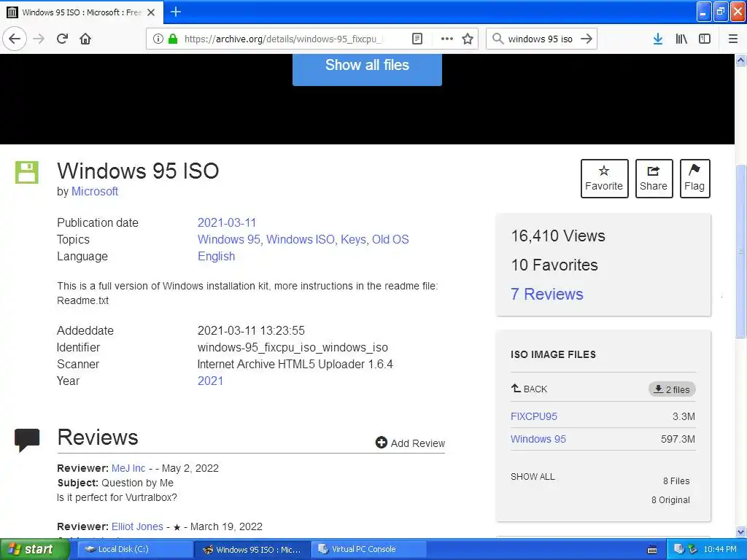
Task: Open the Windows Start menu
Action: tap(34, 549)
